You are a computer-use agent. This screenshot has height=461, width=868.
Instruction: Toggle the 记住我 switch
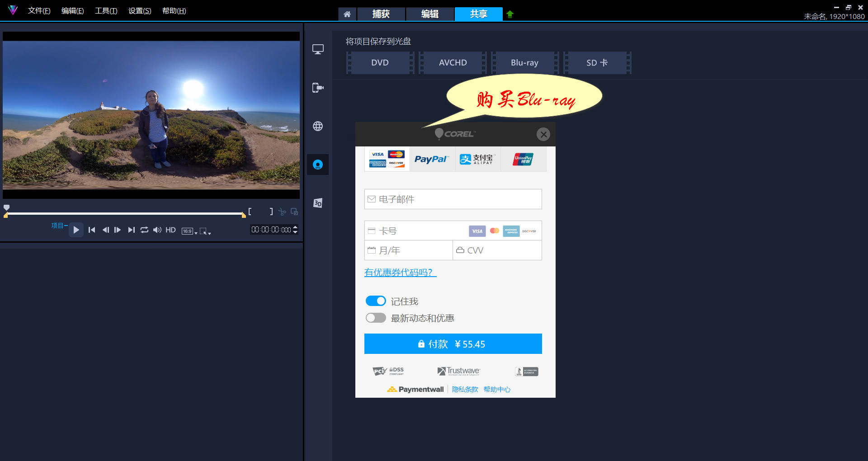376,301
